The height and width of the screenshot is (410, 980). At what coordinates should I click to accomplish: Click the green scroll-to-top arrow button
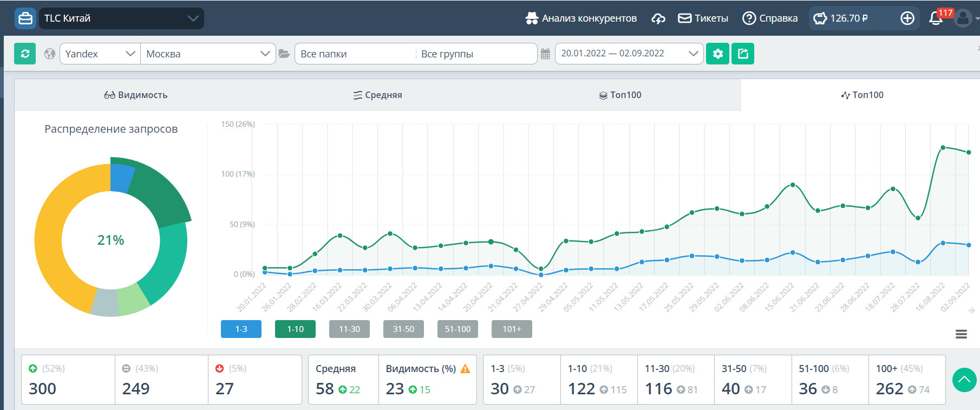964,380
